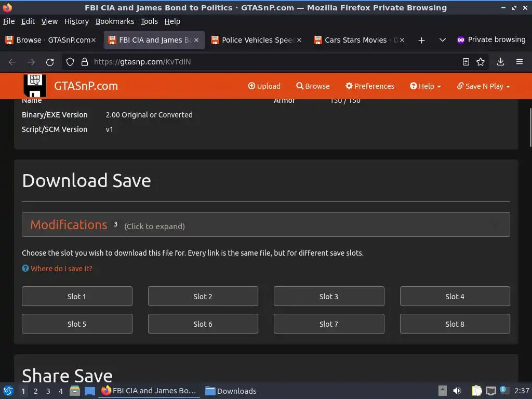Click the taskbar clock

[522, 391]
